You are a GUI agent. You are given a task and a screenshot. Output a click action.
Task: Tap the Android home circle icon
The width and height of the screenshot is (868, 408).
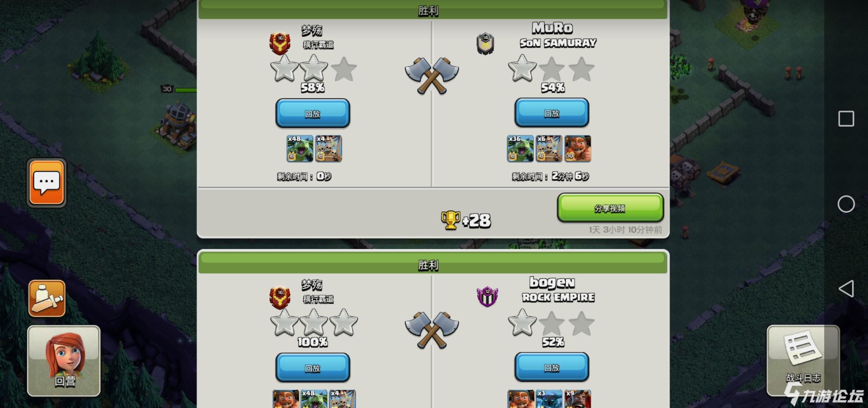[x=846, y=204]
